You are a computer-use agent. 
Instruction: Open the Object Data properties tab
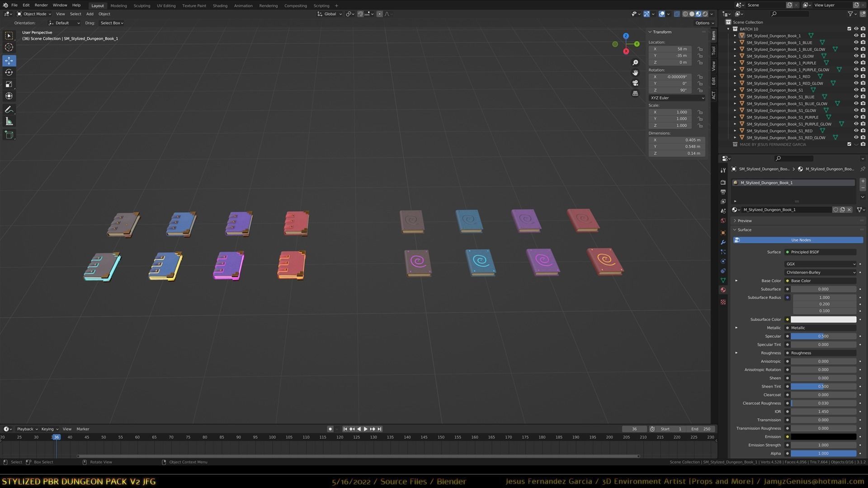pos(723,281)
